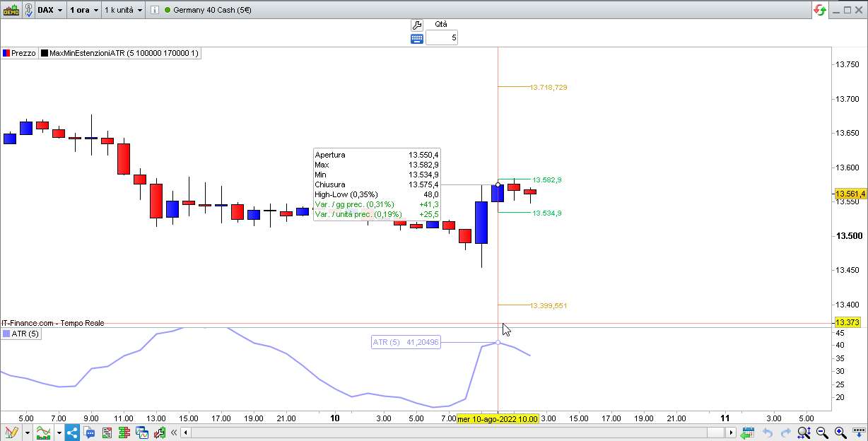Click the Prezzo red-blue color swatch
The image size is (868, 441).
[6, 53]
